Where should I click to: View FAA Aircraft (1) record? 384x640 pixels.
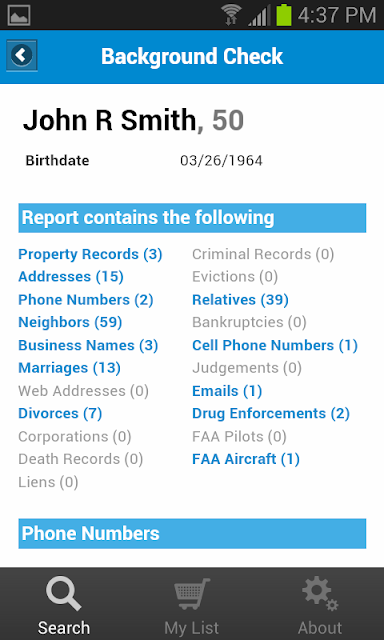(246, 459)
